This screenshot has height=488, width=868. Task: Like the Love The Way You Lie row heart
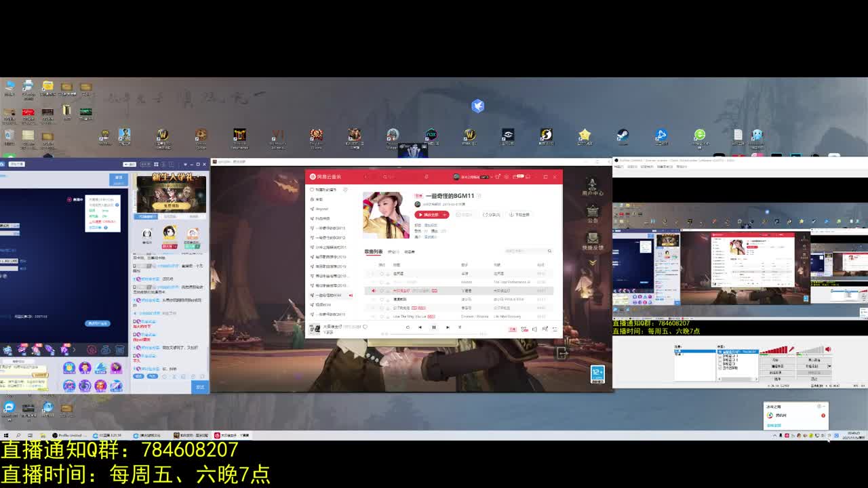pos(381,317)
